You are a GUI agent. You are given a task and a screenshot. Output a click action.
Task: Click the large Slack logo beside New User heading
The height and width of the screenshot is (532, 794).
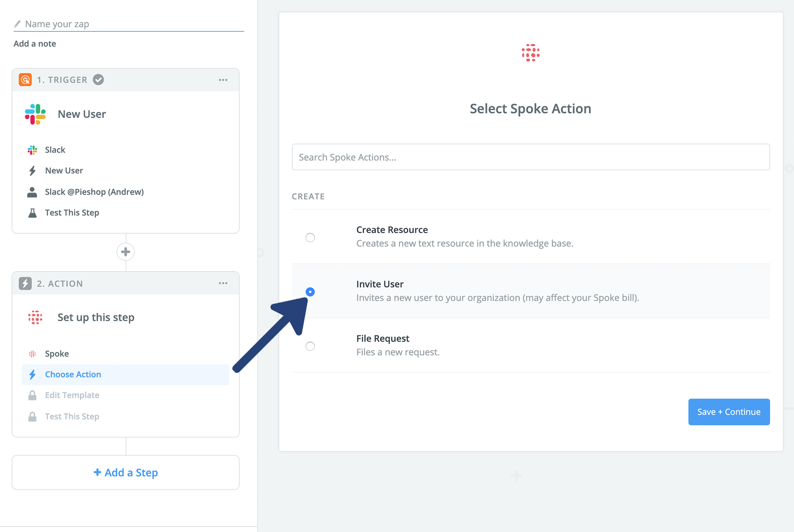pos(36,114)
